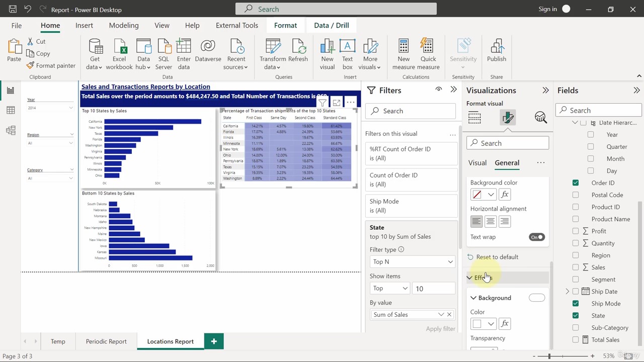Open the Filter type Top N dropdown

[x=412, y=262]
